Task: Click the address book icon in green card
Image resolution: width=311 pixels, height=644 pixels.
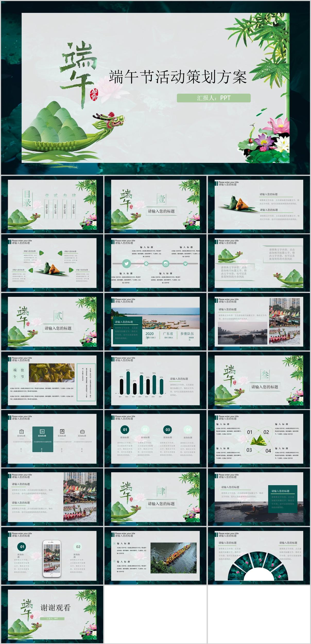Action: 42,431
